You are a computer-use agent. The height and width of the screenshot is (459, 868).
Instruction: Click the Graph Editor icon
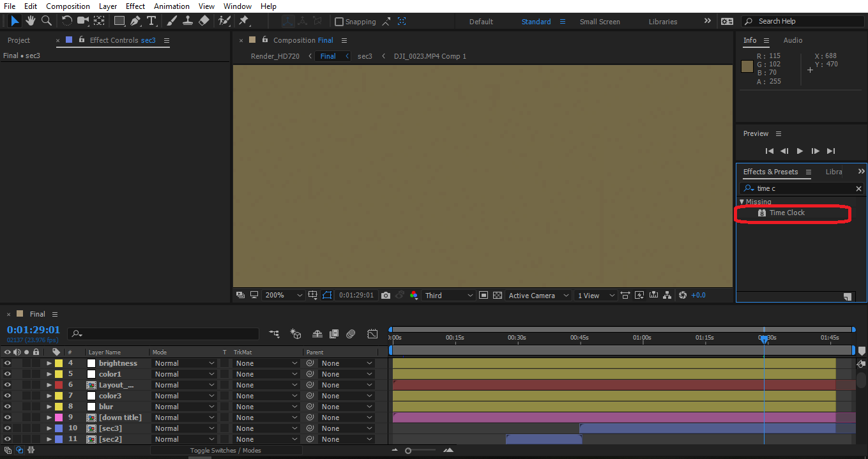(372, 334)
